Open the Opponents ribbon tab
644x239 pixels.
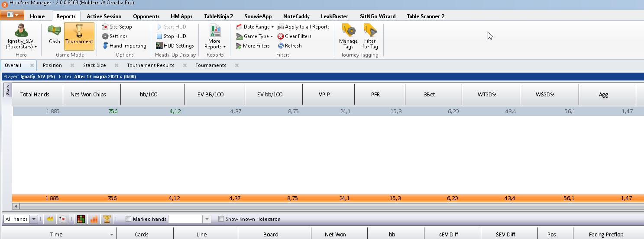coord(146,16)
